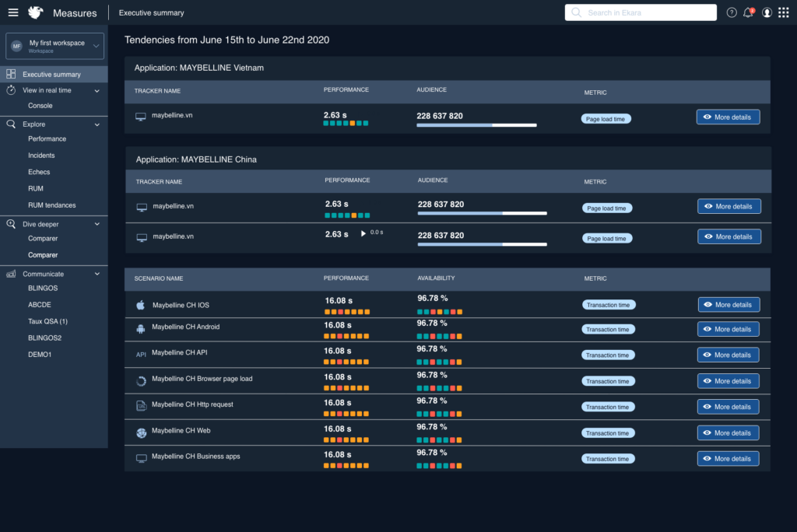
Task: Open Incidents under Explore
Action: 41,156
